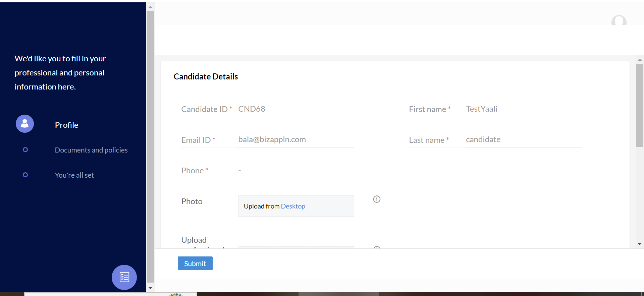The image size is (644, 296).
Task: Click the Desktop upload link for Photo
Action: [x=293, y=206]
